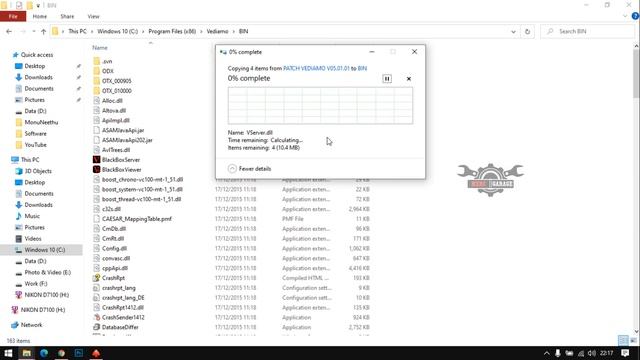
Task: Open Photo & Video (E:) drive
Action: pyautogui.click(x=47, y=272)
